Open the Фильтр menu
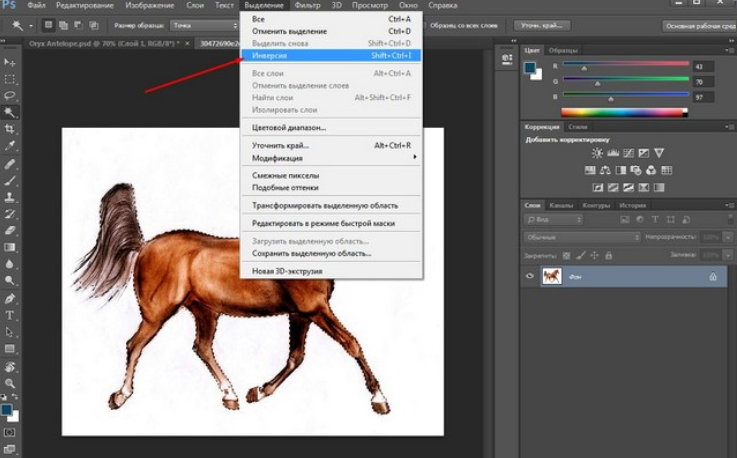The width and height of the screenshot is (737, 458). [307, 6]
